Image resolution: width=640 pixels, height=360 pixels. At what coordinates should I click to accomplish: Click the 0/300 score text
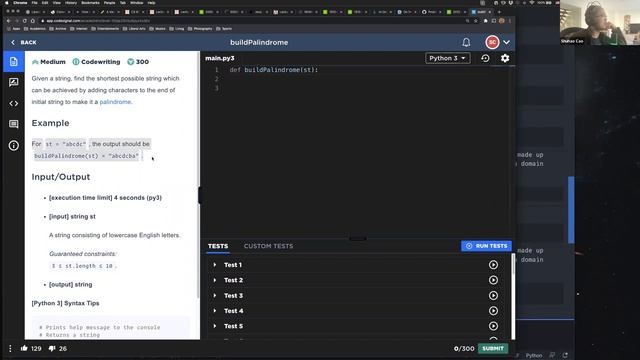[464, 349]
